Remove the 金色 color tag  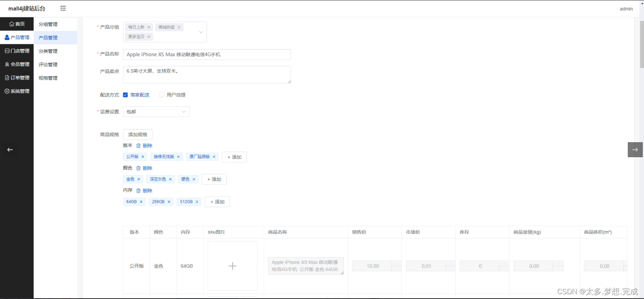point(139,179)
